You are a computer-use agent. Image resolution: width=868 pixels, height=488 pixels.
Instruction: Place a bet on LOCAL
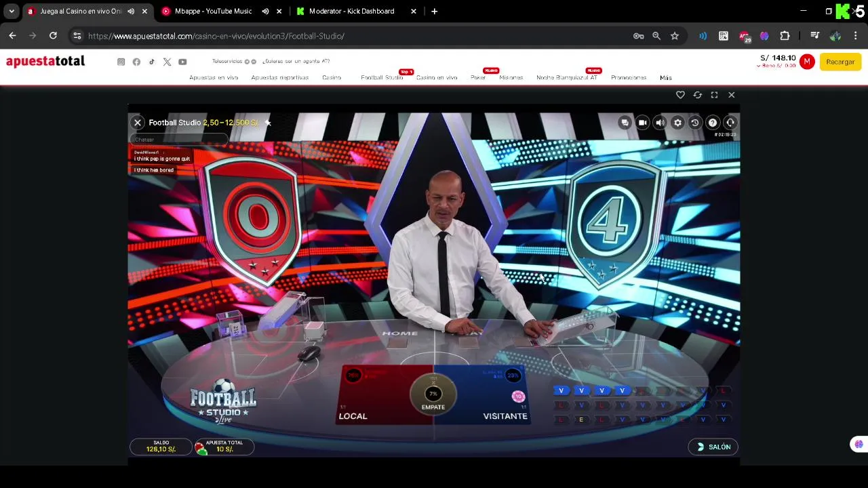(380, 396)
